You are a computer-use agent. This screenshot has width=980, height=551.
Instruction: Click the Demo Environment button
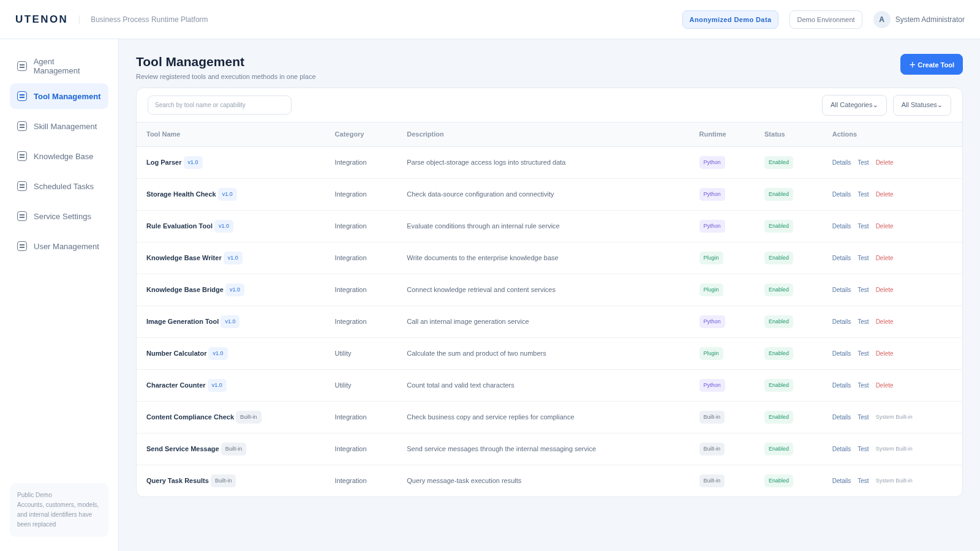coord(826,20)
